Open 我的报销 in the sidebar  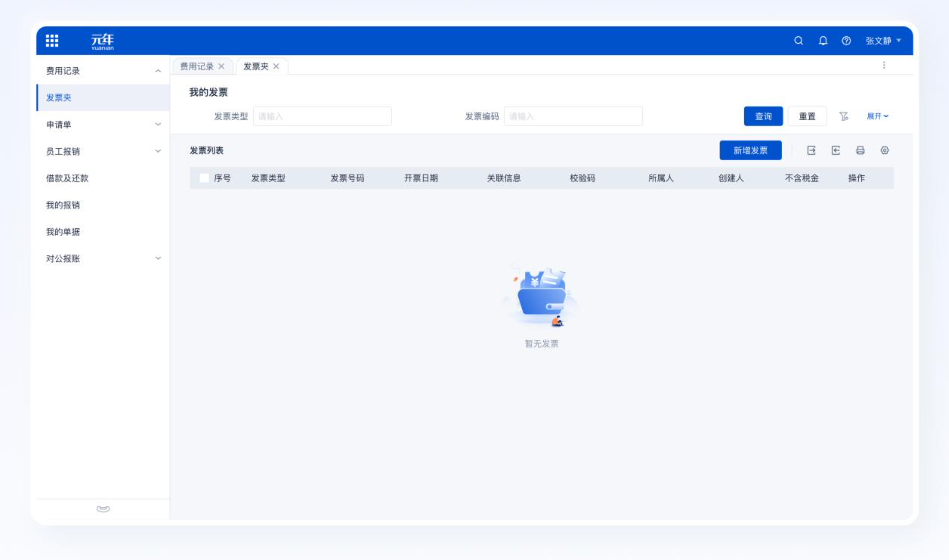click(x=63, y=205)
